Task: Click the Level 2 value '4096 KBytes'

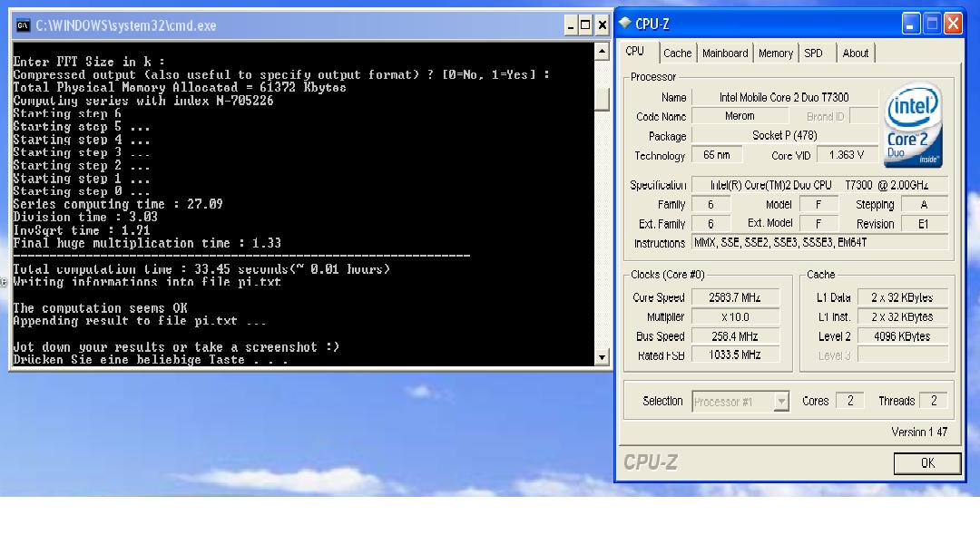Action: point(903,336)
